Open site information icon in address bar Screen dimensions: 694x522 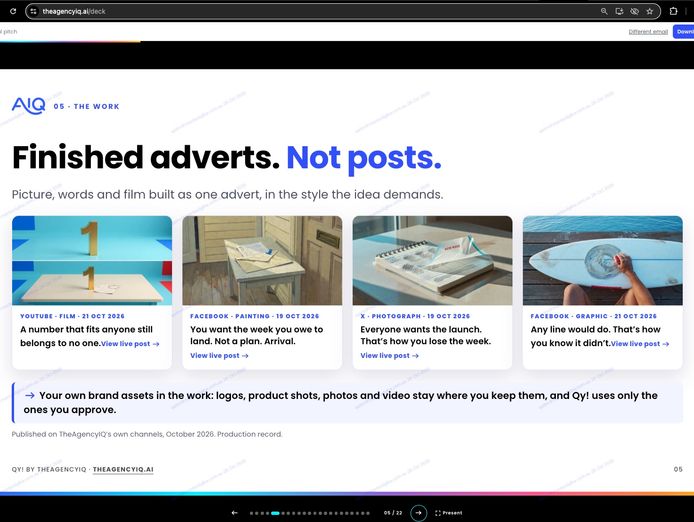click(x=34, y=11)
